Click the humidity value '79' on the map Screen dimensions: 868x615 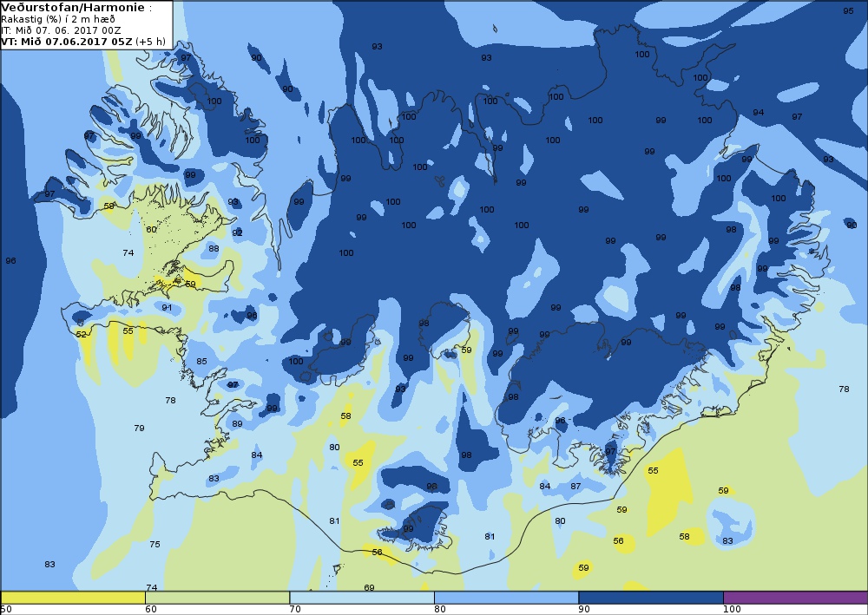click(x=140, y=428)
